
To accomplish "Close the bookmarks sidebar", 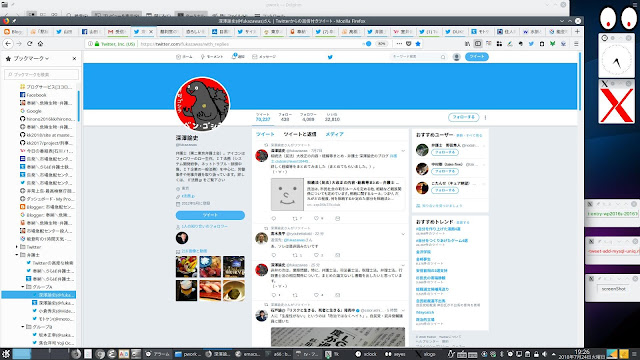I will click(74, 59).
